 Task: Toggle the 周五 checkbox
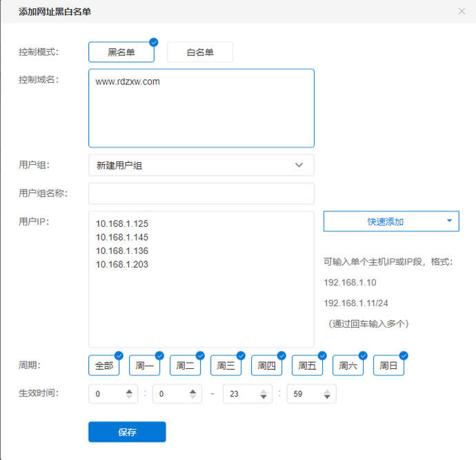[307, 366]
